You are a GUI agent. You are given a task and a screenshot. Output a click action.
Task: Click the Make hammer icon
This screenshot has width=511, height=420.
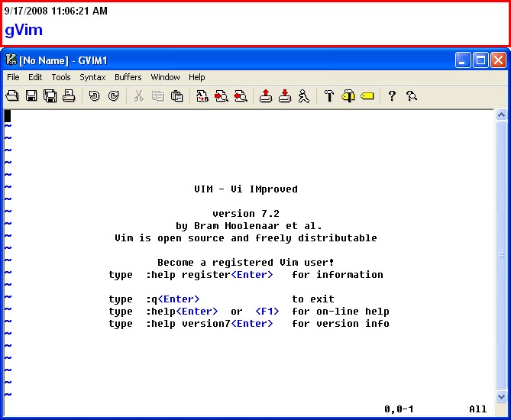(x=329, y=96)
